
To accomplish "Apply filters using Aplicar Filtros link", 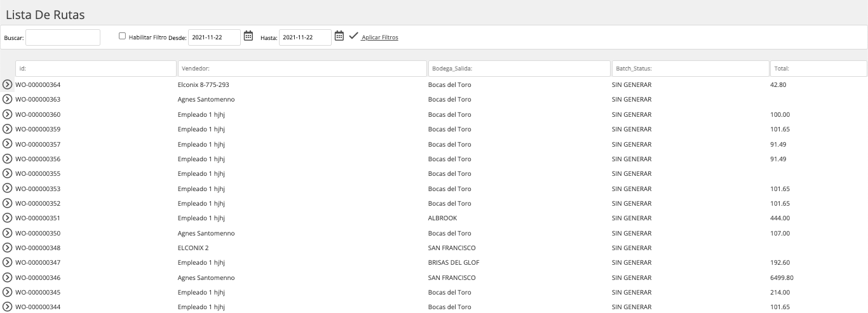I will [379, 37].
